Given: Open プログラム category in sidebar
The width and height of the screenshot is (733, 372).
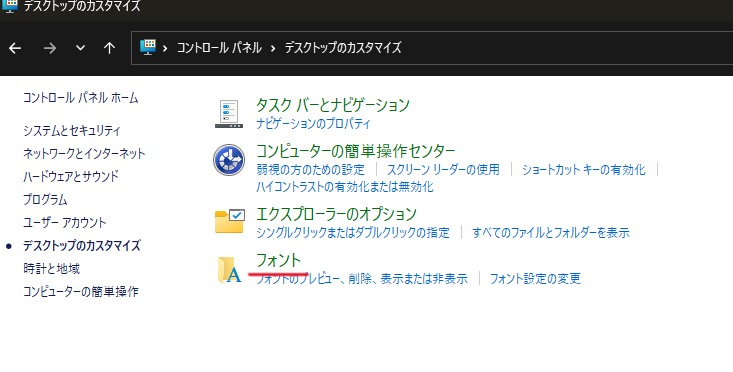Looking at the screenshot, I should pyautogui.click(x=45, y=200).
